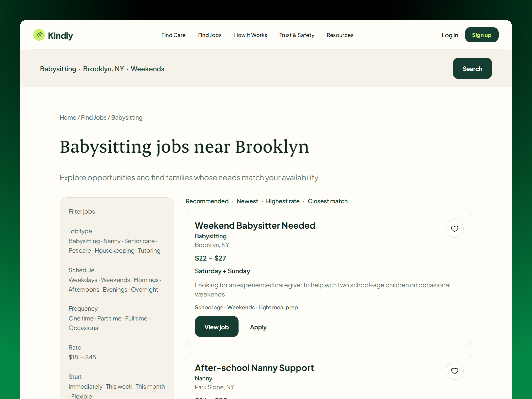Save Weekend Babysitter Needed with heart icon
Image resolution: width=532 pixels, height=399 pixels.
[x=454, y=228]
